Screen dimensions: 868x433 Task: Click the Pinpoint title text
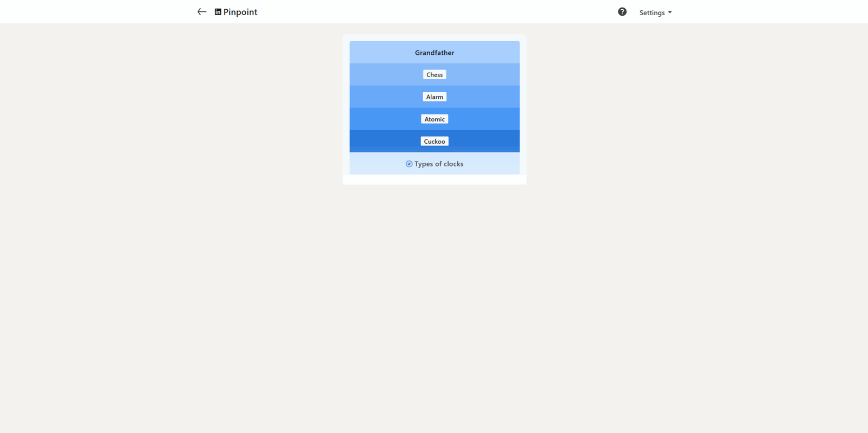(240, 12)
